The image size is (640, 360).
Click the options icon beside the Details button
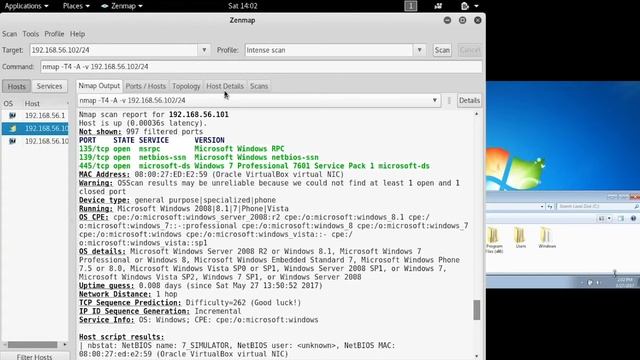tap(449, 100)
